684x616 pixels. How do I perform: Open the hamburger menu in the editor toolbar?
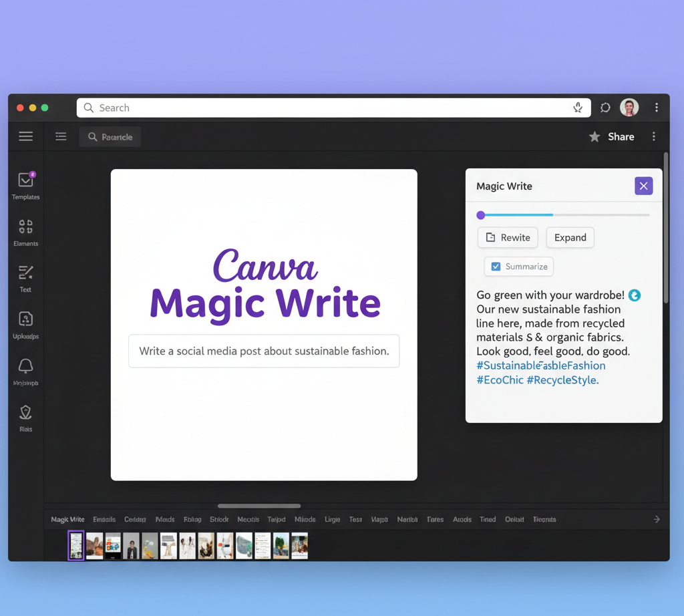[x=25, y=136]
